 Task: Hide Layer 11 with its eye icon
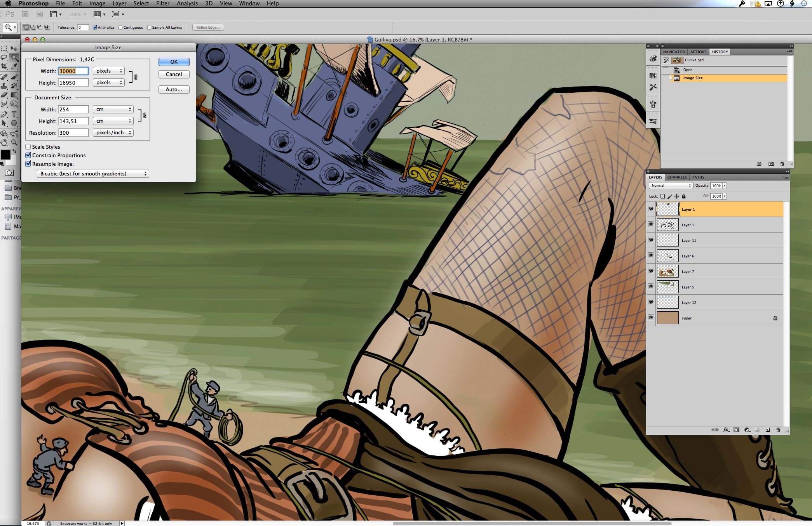pyautogui.click(x=651, y=240)
